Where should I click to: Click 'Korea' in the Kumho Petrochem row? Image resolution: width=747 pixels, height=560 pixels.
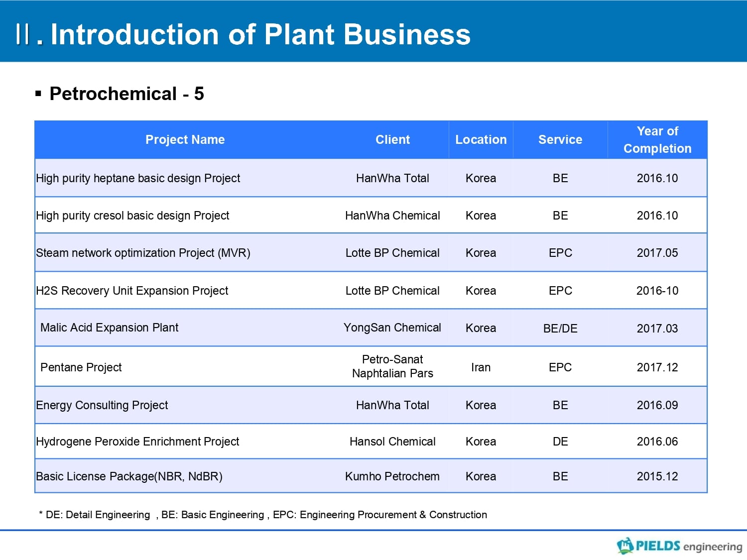(481, 476)
